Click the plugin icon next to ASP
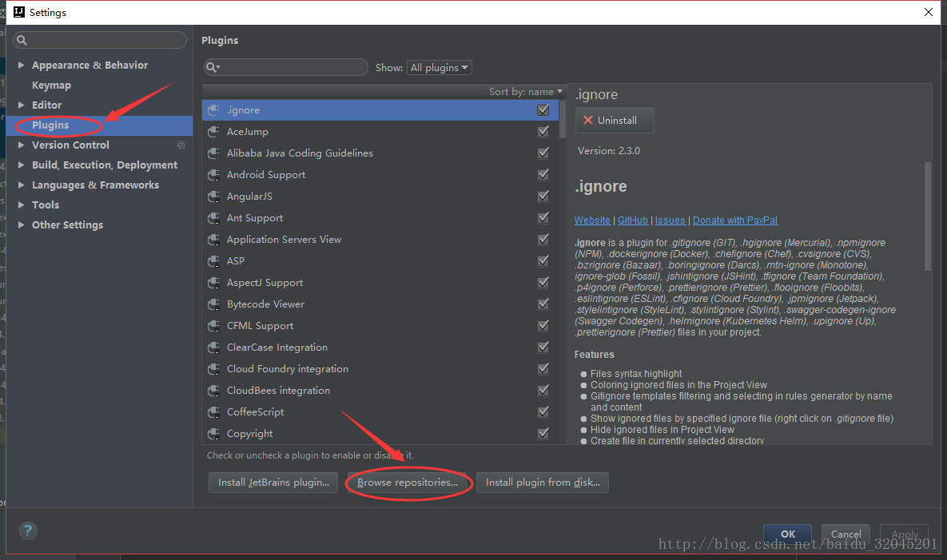The height and width of the screenshot is (560, 947). tap(213, 261)
